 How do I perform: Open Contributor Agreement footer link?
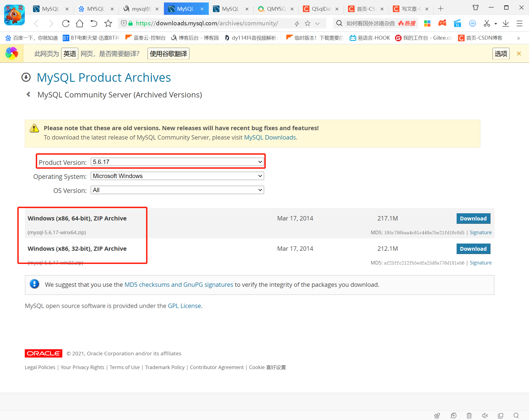(x=217, y=367)
